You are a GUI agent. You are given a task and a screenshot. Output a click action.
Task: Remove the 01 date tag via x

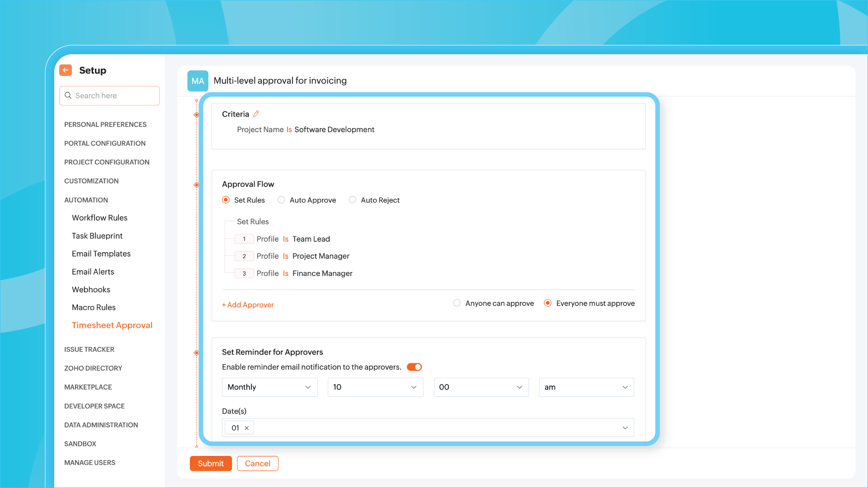247,428
